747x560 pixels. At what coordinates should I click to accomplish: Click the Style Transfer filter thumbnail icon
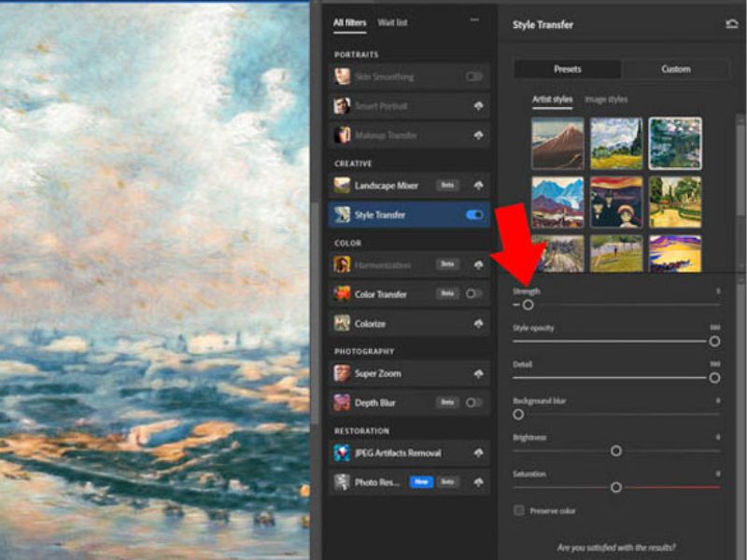(342, 215)
